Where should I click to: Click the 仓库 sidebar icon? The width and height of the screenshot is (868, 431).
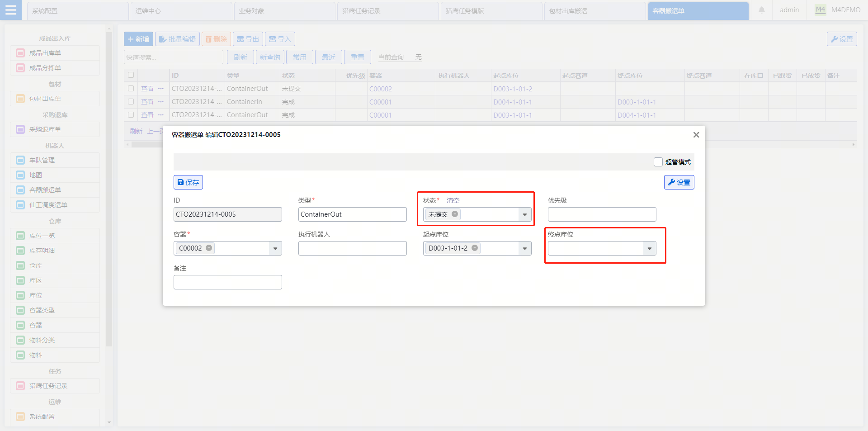[20, 265]
